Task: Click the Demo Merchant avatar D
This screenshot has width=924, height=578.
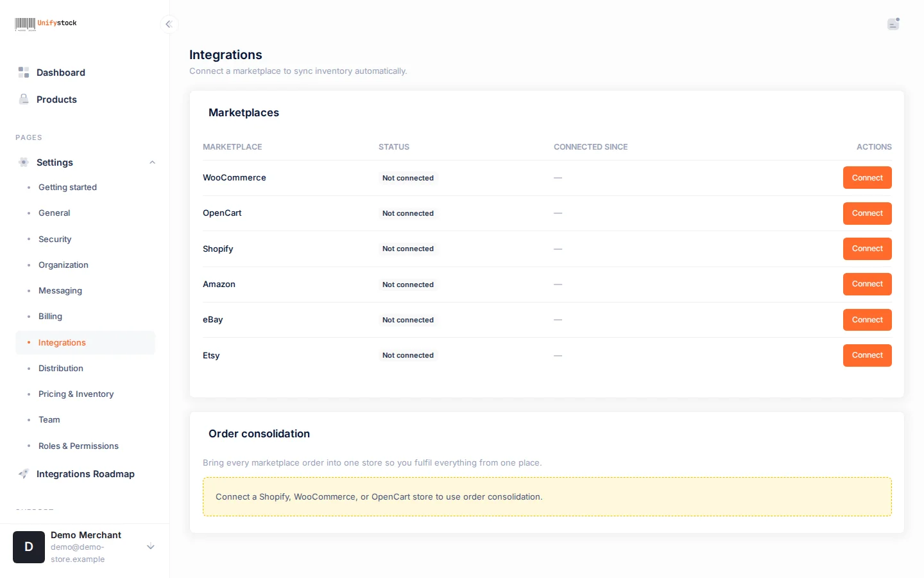Action: [29, 547]
